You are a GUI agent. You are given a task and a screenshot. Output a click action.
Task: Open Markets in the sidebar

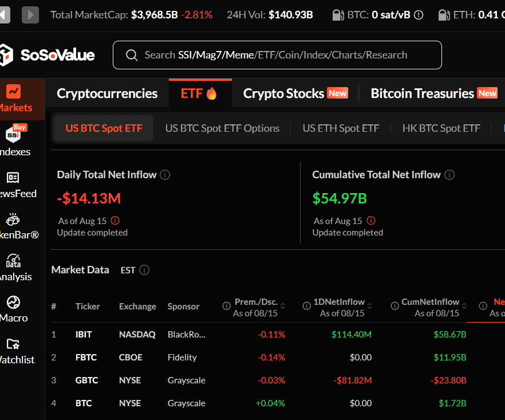pyautogui.click(x=22, y=99)
